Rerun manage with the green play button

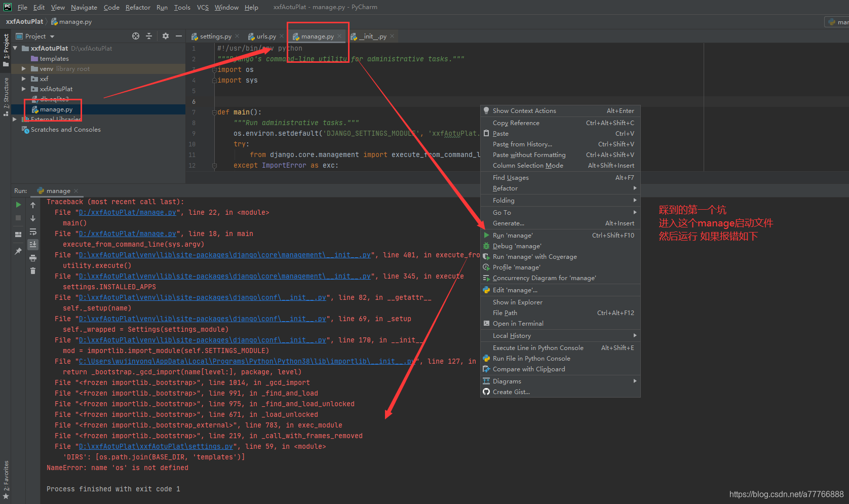click(18, 205)
